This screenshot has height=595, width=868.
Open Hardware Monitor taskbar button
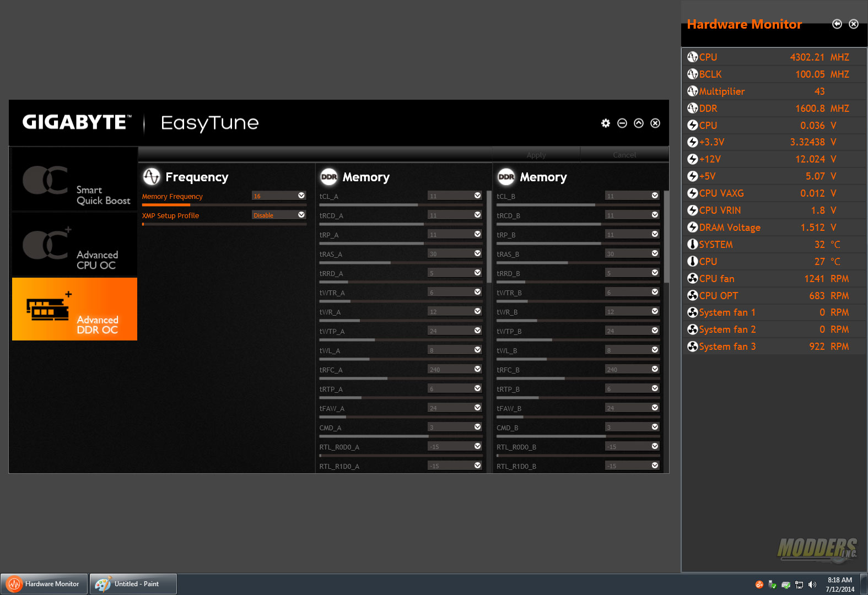(44, 584)
